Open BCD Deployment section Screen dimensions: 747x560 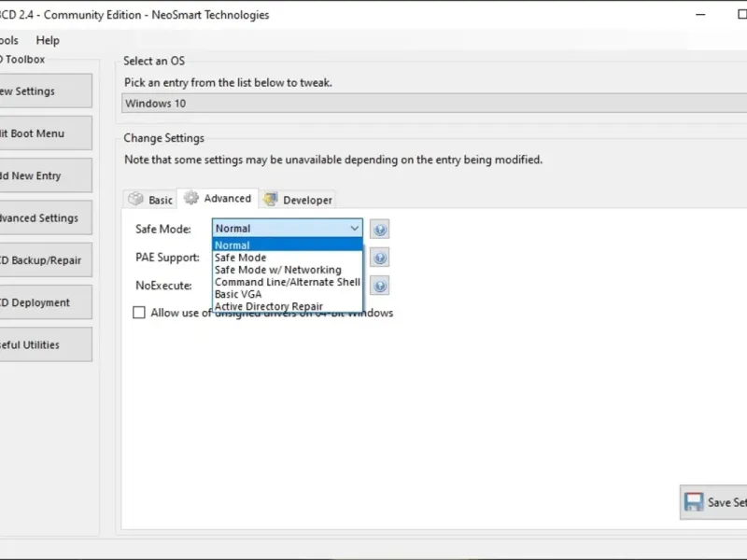pyautogui.click(x=46, y=302)
